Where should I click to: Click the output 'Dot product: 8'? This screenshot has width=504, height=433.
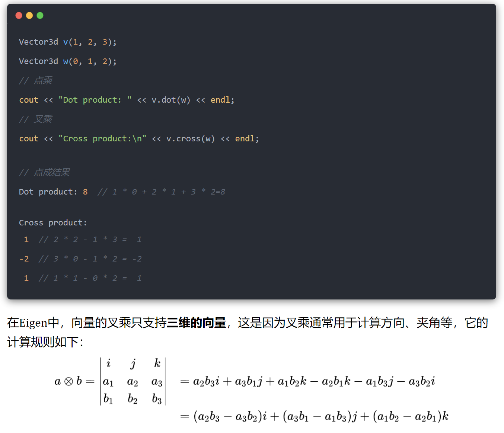click(x=53, y=192)
